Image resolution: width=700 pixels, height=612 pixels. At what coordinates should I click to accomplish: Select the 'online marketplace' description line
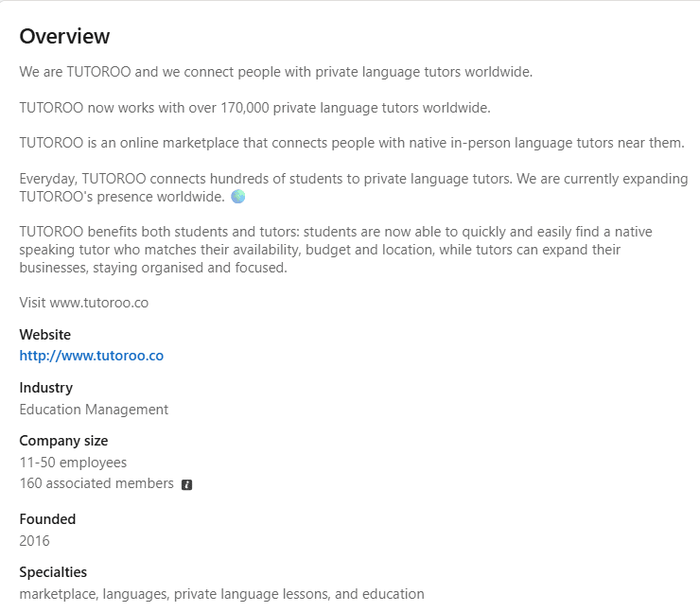(351, 143)
